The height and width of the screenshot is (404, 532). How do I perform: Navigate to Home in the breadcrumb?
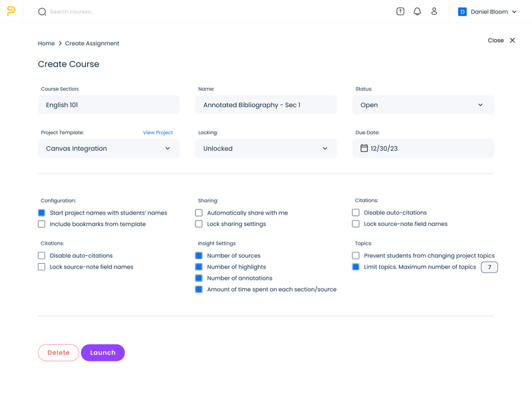coord(46,43)
